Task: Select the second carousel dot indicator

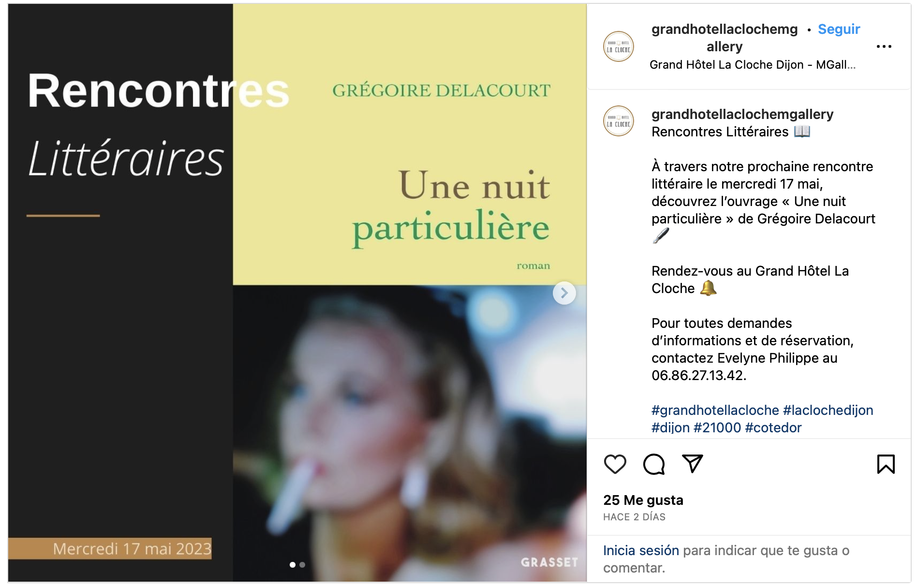Action: point(302,565)
